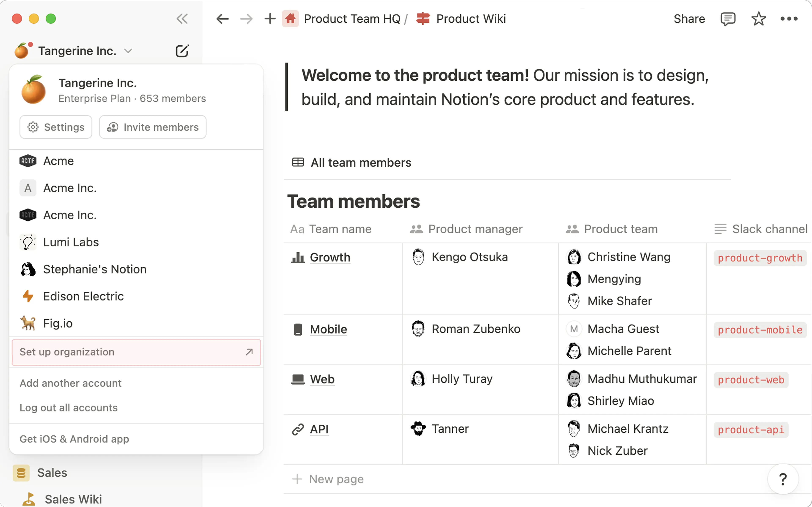This screenshot has width=812, height=507.
Task: Add a row with New page
Action: (336, 479)
